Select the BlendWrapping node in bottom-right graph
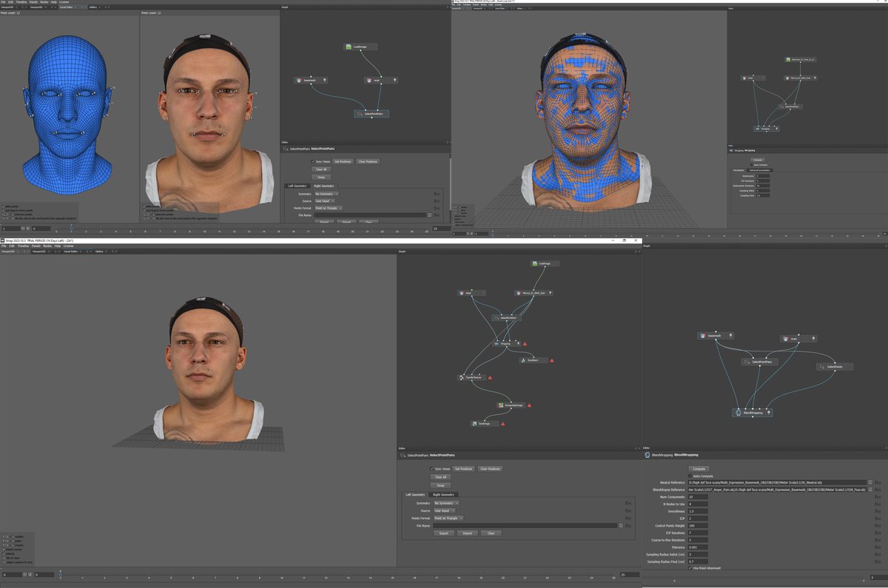The image size is (888, 588). [x=753, y=413]
